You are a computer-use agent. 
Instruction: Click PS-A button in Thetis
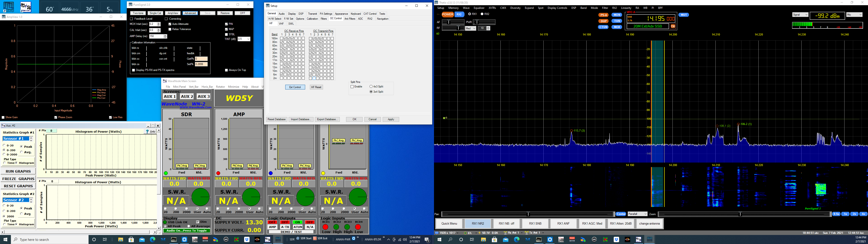[x=603, y=15]
